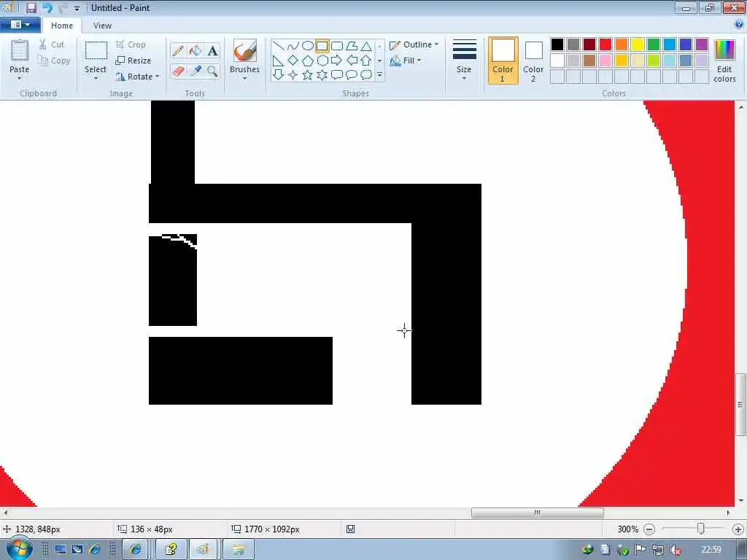
Task: Choose the Six-point star shape
Action: tap(322, 75)
